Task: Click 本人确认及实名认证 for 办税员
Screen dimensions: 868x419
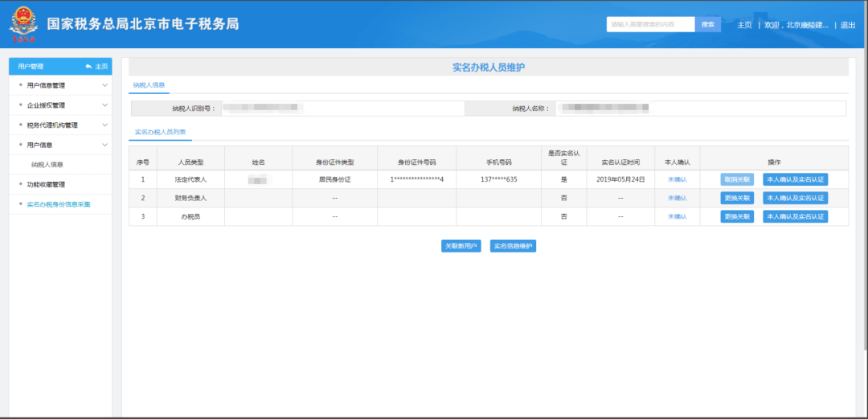Action: point(796,216)
